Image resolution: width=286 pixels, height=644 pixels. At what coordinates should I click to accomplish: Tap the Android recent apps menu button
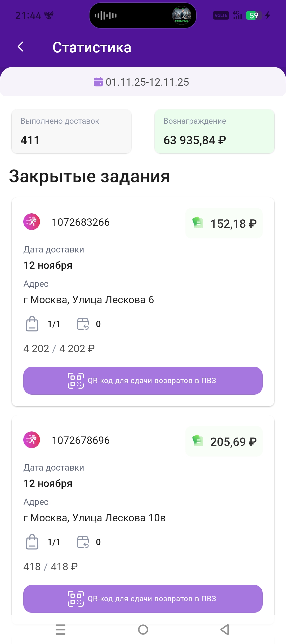[x=61, y=629]
